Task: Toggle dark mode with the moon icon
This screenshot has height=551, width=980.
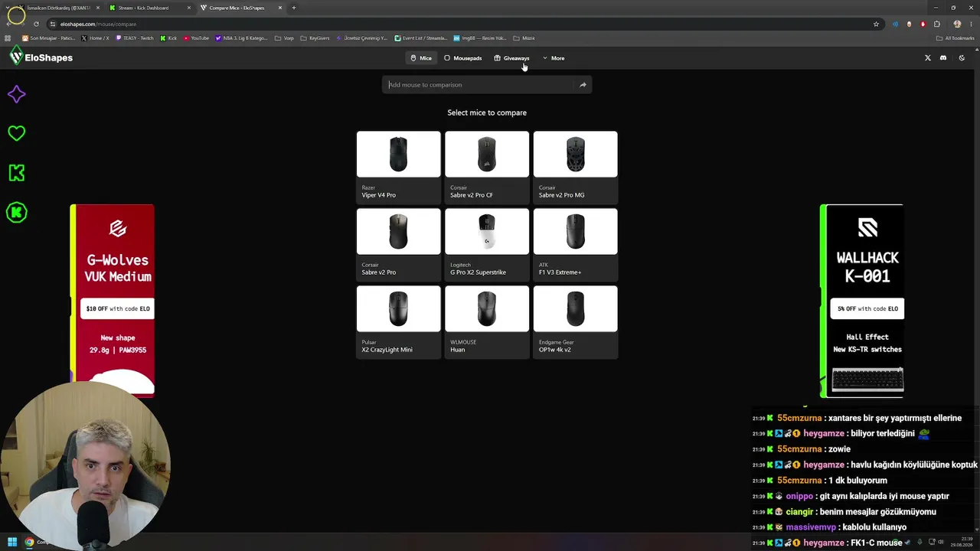Action: [962, 58]
